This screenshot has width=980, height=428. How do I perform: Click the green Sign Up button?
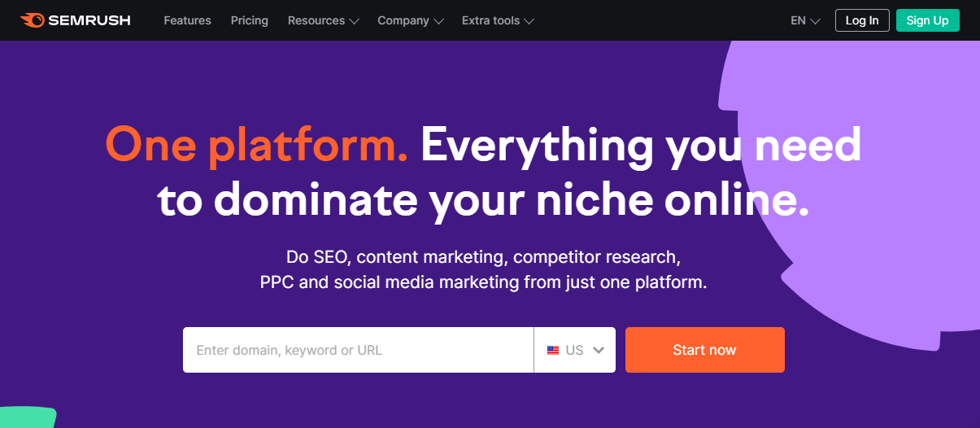click(928, 20)
